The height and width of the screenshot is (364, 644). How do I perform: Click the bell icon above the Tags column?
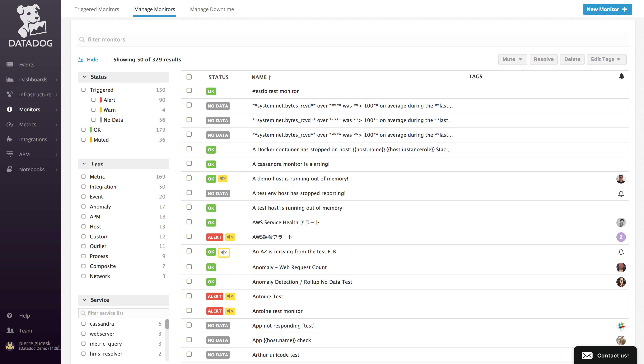pyautogui.click(x=622, y=77)
